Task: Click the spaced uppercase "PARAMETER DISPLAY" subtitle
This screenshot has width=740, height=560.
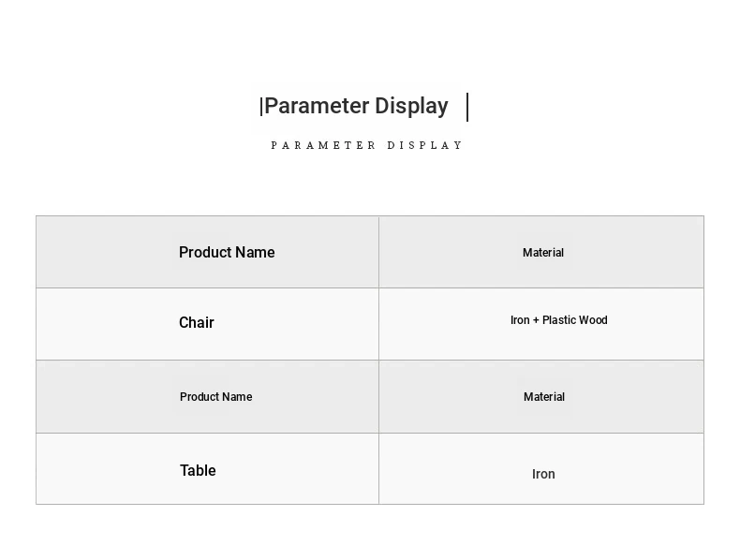Action: (x=367, y=145)
